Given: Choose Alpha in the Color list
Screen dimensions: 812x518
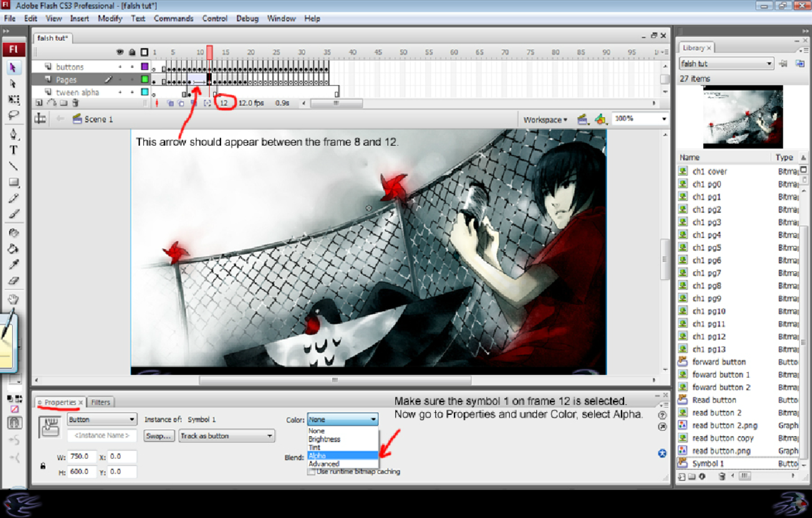Looking at the screenshot, I should point(342,455).
